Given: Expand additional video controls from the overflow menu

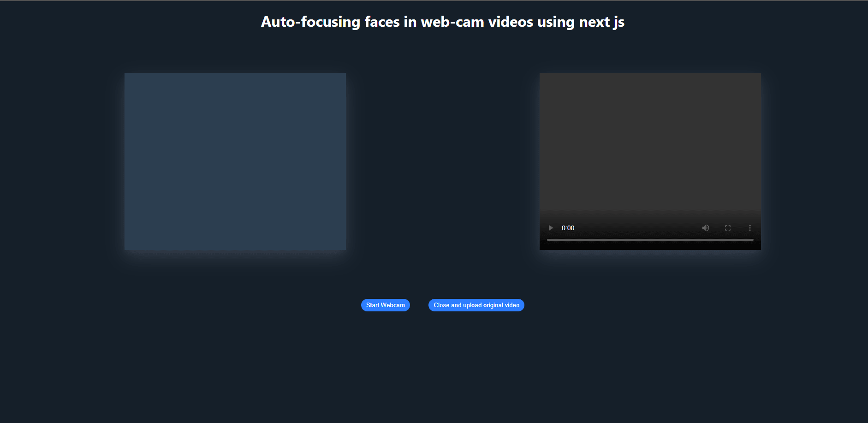Looking at the screenshot, I should [750, 227].
